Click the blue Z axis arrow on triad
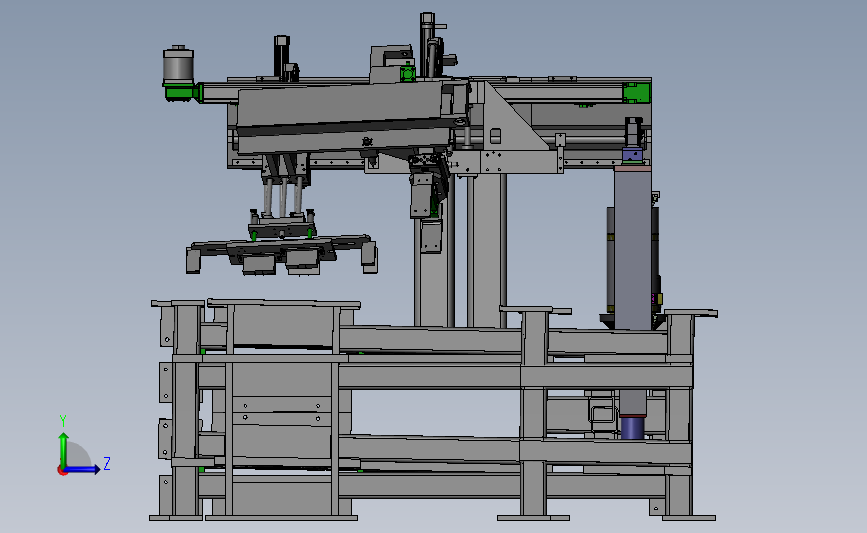The height and width of the screenshot is (533, 867). coord(83,469)
